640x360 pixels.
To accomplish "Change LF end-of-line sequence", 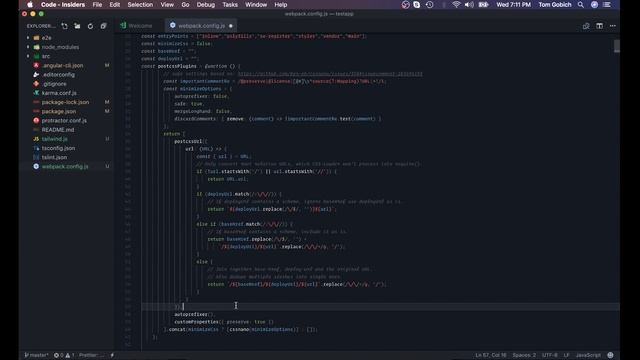I will 566,355.
